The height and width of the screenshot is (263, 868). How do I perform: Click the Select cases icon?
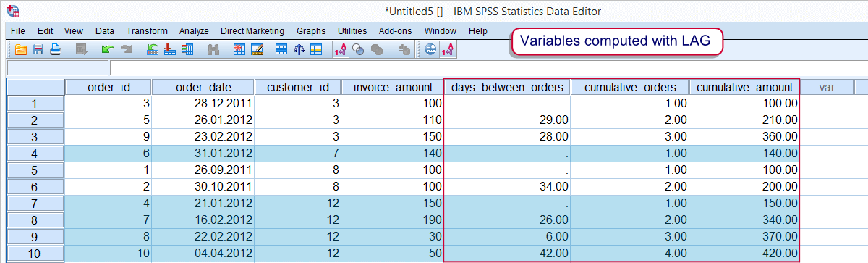click(316, 50)
